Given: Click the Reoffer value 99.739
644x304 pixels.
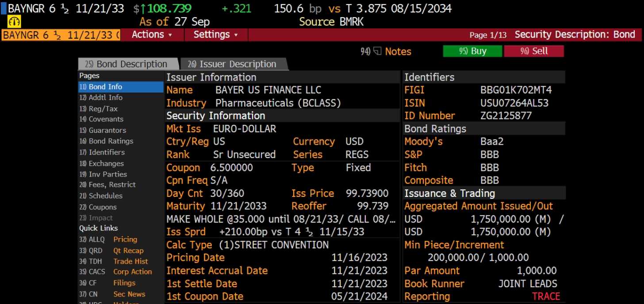Looking at the screenshot, I should (x=372, y=206).
